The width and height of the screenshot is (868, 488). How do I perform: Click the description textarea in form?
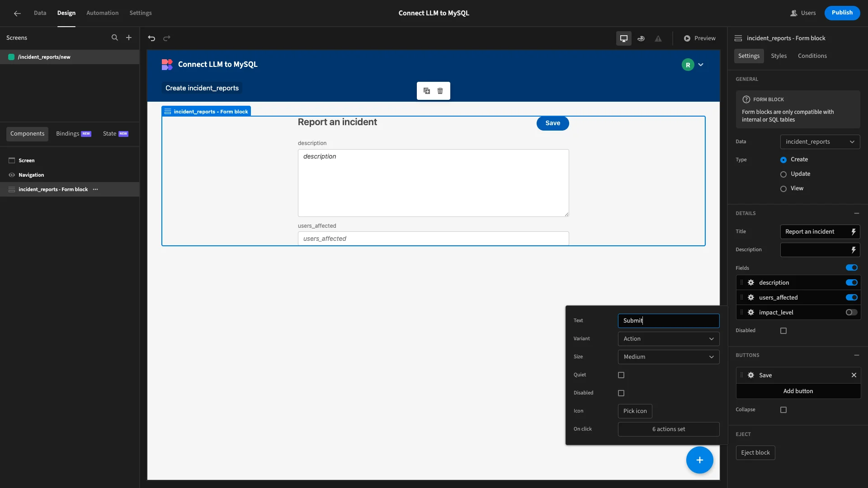(x=433, y=183)
